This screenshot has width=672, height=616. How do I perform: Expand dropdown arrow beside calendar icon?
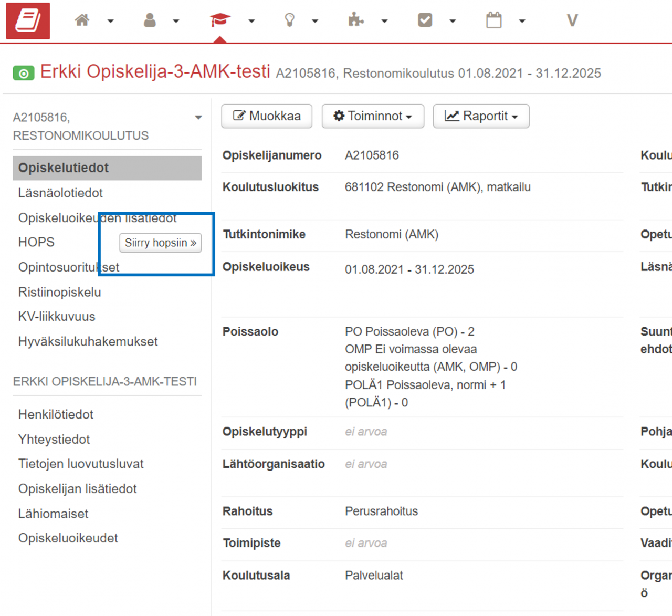[522, 22]
